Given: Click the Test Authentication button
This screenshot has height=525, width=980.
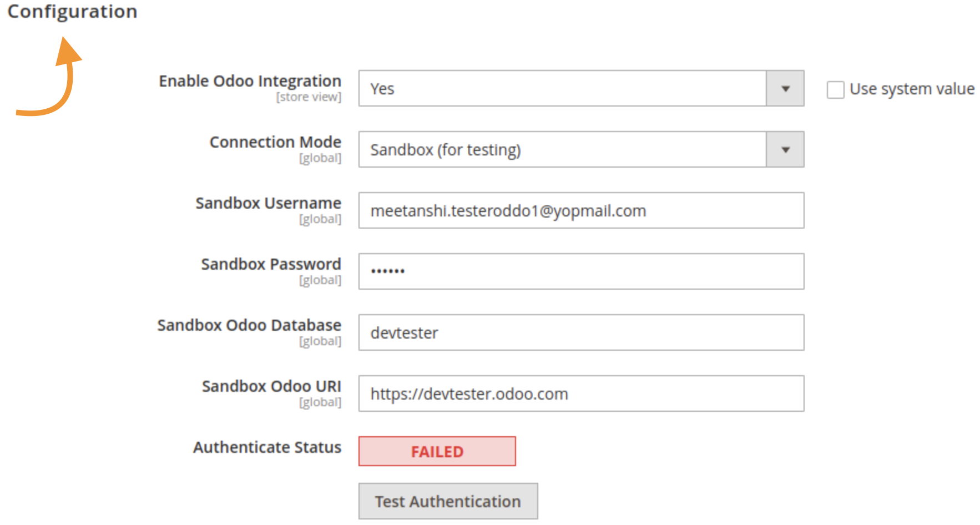Looking at the screenshot, I should (448, 501).
